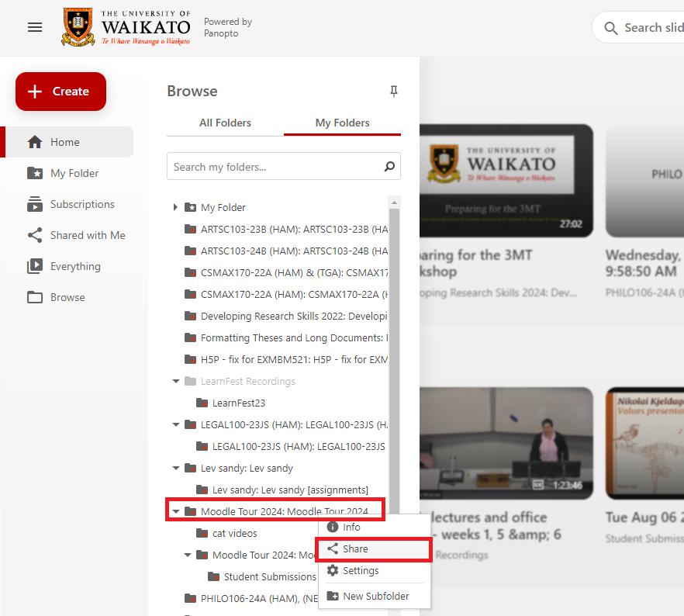Open Preparing for the 3MT video thumbnail
This screenshot has width=684, height=616.
pyautogui.click(x=506, y=181)
